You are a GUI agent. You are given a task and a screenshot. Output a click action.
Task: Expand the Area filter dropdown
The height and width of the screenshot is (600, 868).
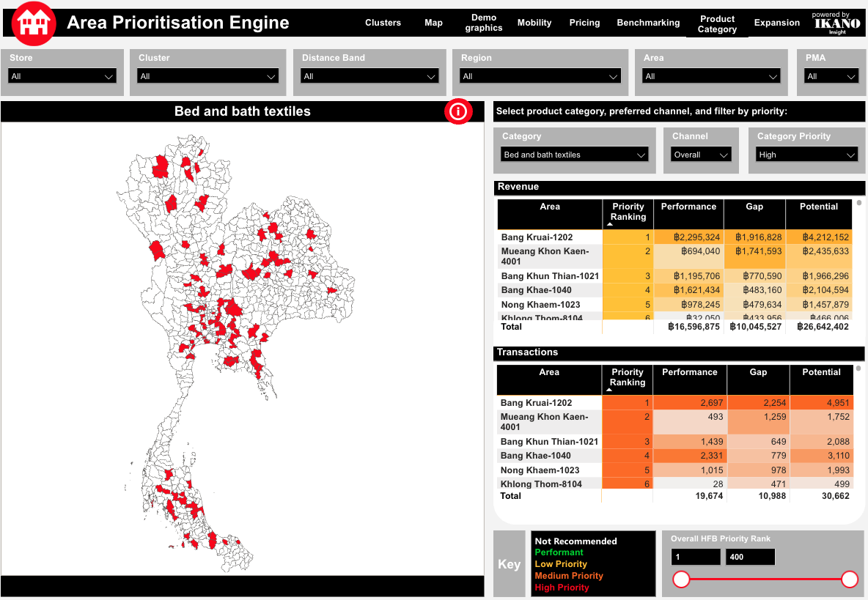(711, 76)
